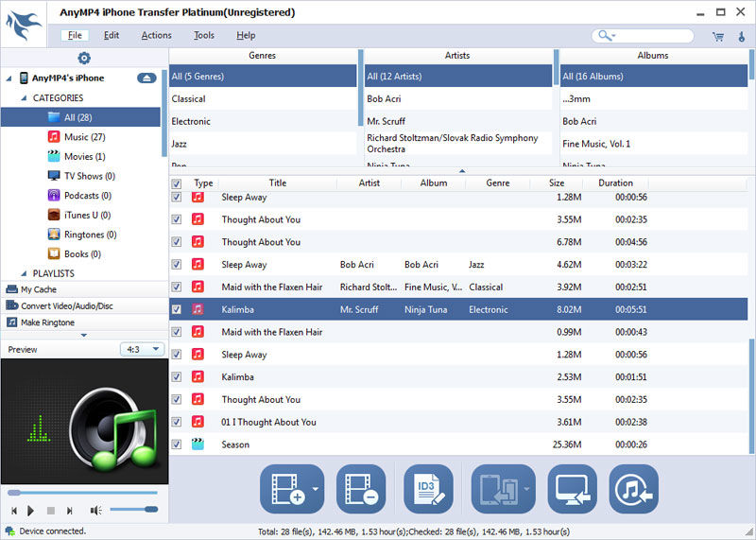This screenshot has height=540, width=756.
Task: Click the stop button in preview
Action: tap(51, 510)
